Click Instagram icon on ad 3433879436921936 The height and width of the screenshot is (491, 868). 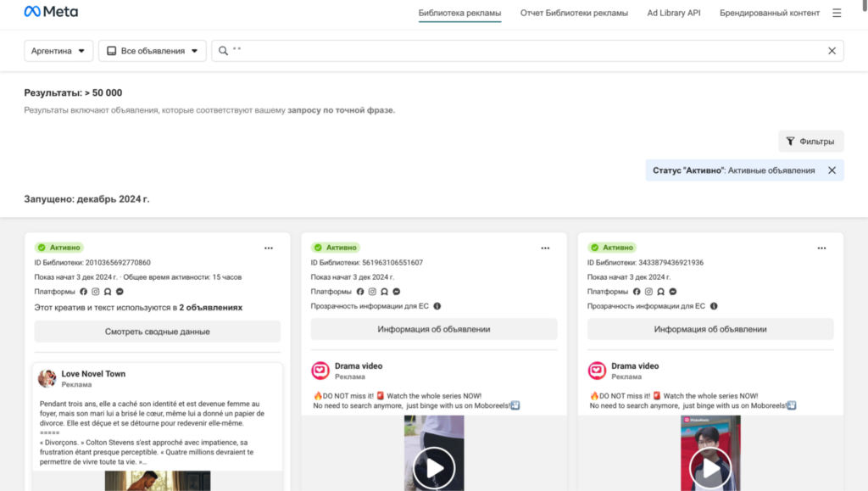648,292
